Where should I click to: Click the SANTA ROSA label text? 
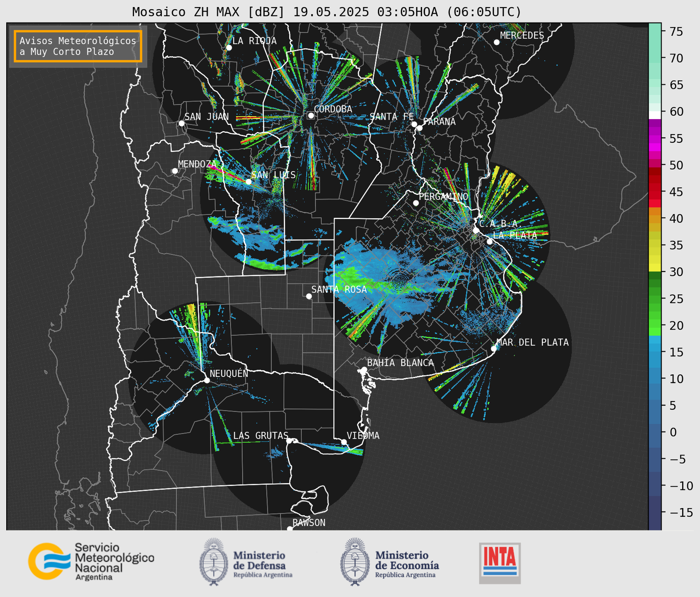pyautogui.click(x=339, y=289)
